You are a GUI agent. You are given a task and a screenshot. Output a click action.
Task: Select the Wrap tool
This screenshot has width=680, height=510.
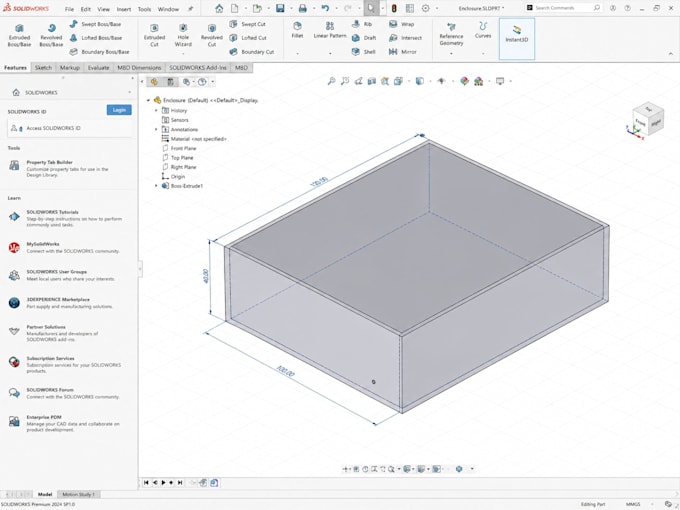coord(402,24)
